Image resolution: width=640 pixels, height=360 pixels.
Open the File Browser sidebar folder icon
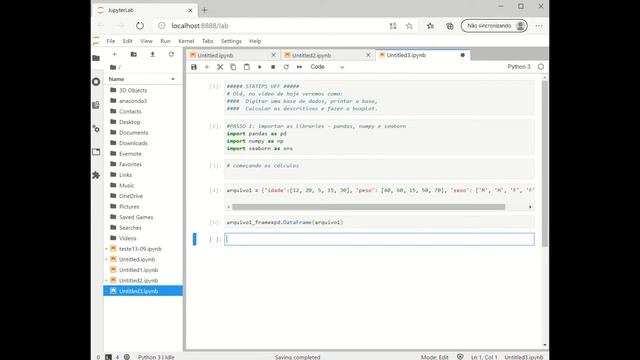click(x=96, y=58)
